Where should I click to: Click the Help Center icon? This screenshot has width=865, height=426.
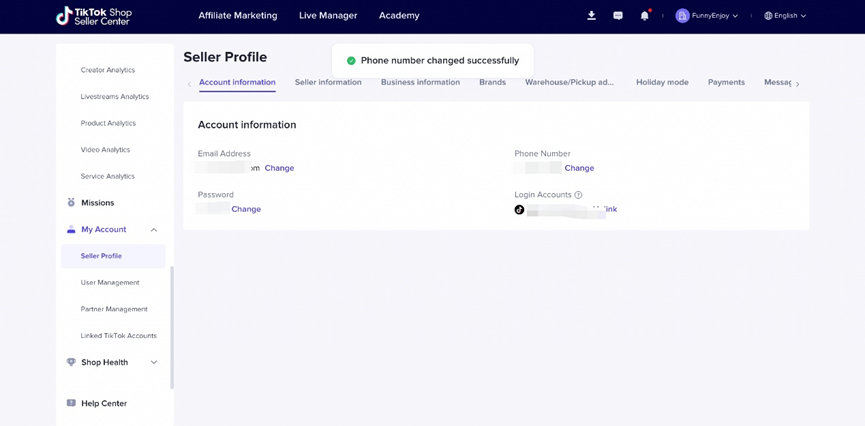click(71, 403)
